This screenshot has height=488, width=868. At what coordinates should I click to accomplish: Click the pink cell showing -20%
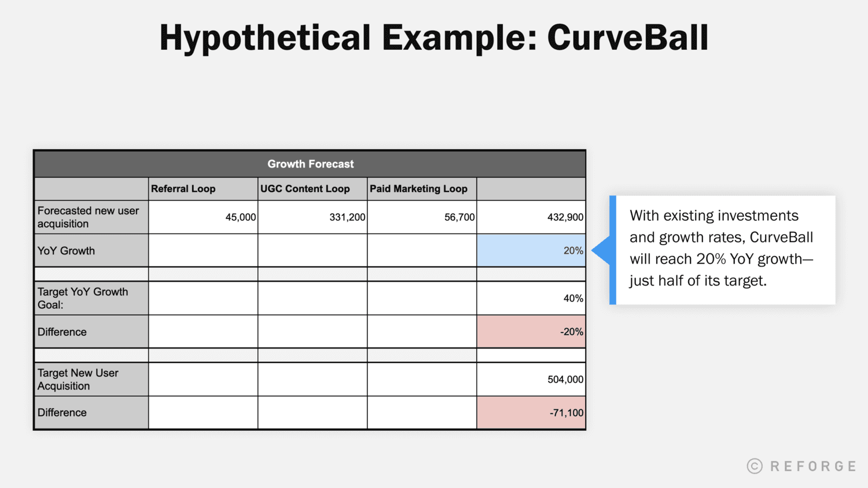click(531, 332)
